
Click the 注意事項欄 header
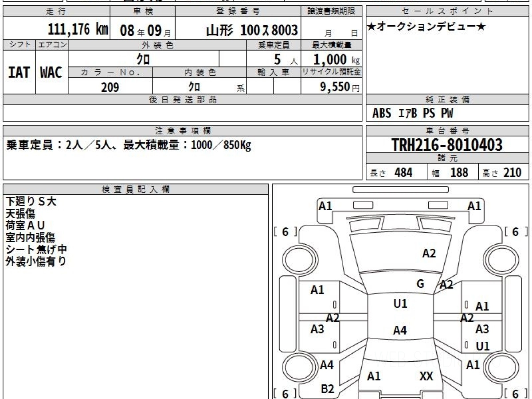182,131
